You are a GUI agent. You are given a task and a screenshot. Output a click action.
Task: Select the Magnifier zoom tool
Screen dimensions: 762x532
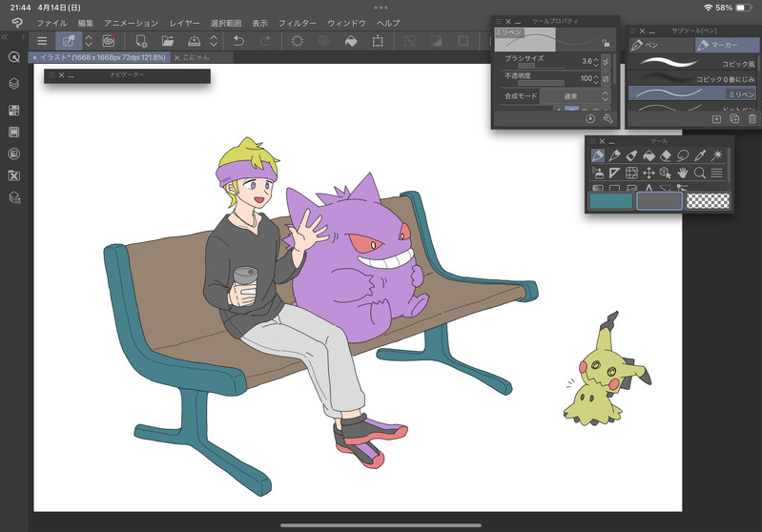pos(700,173)
